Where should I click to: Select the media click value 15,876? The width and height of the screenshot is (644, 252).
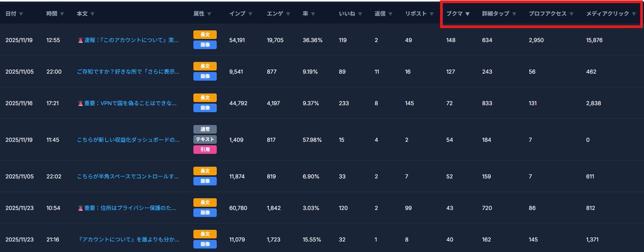click(x=595, y=40)
